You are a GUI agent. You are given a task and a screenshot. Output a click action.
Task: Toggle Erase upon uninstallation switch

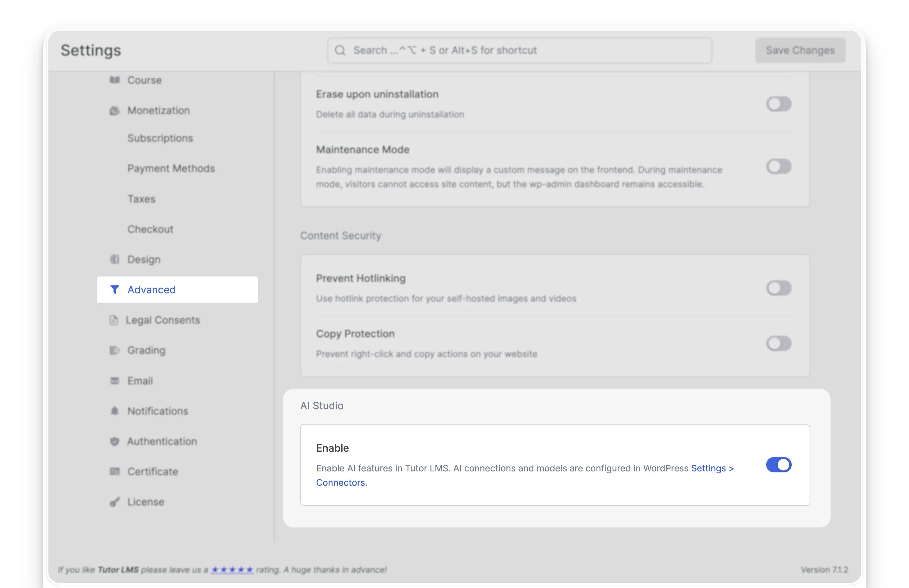[779, 104]
